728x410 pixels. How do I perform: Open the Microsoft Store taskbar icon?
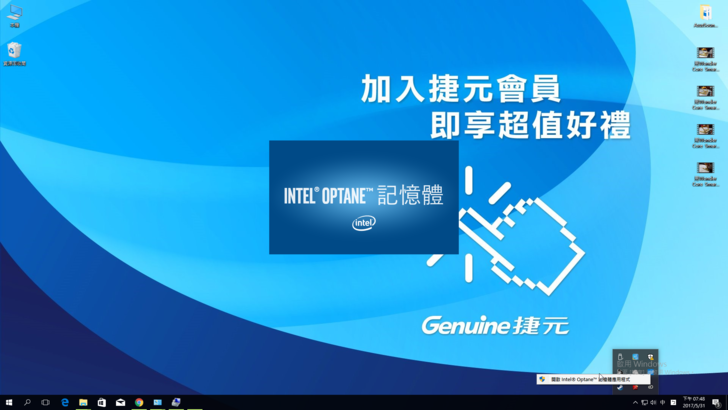(102, 403)
